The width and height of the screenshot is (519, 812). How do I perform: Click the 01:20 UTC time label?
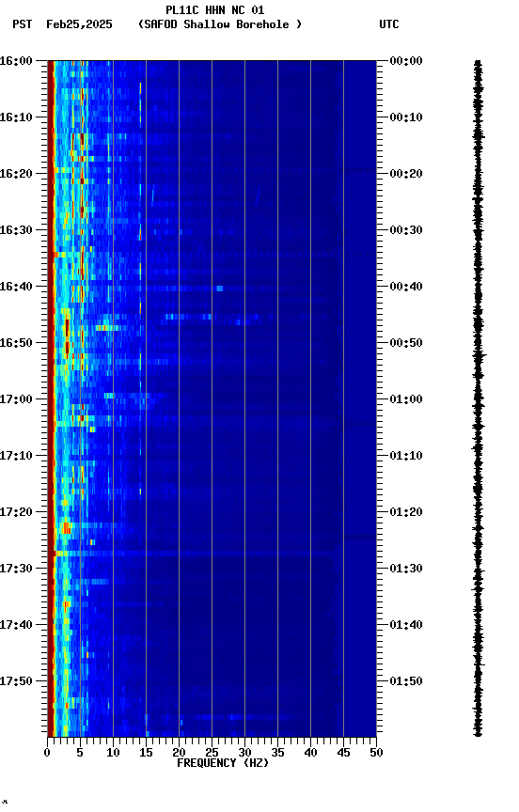[x=406, y=512]
